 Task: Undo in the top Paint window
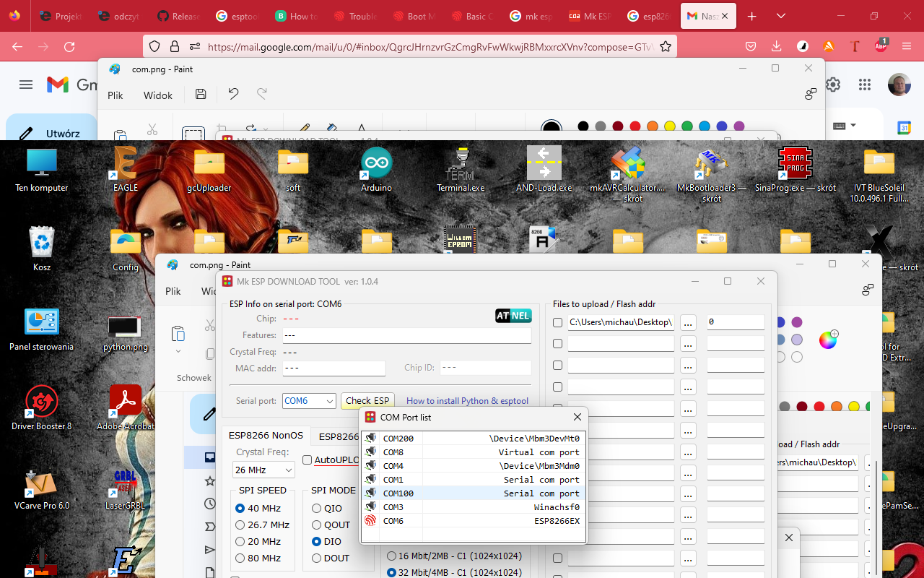233,95
